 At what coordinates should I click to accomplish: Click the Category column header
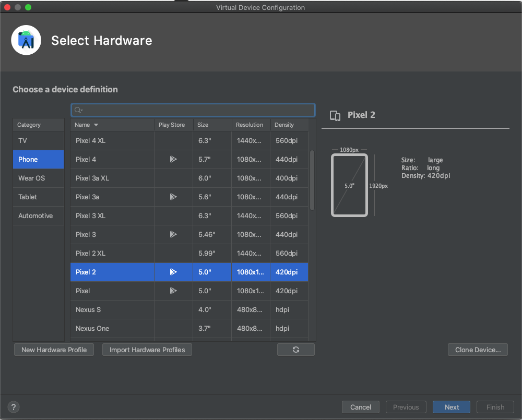[38, 125]
